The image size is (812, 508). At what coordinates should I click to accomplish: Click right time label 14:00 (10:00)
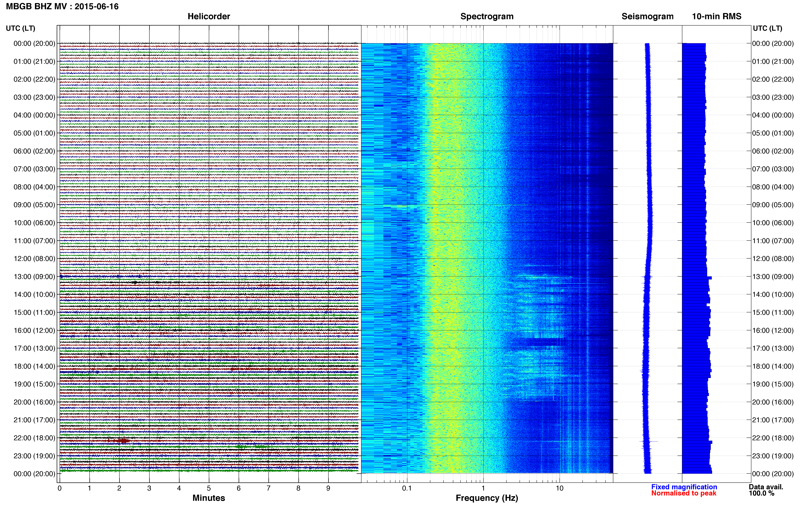pyautogui.click(x=773, y=294)
